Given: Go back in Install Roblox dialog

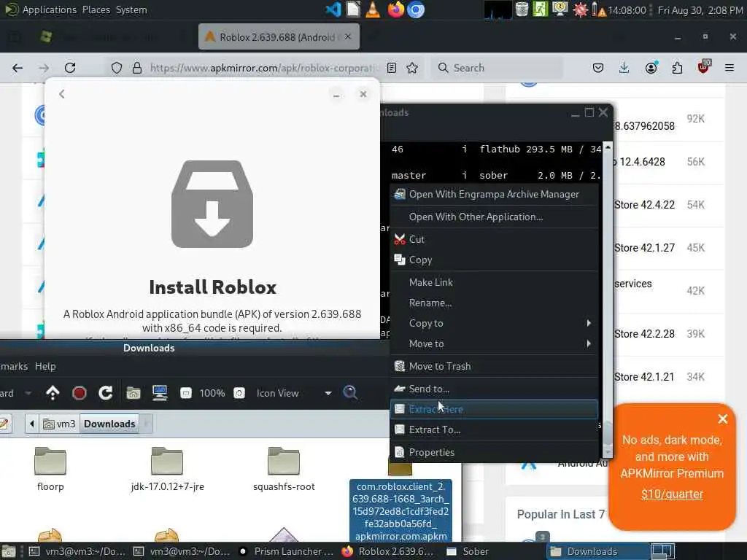Looking at the screenshot, I should (x=62, y=94).
